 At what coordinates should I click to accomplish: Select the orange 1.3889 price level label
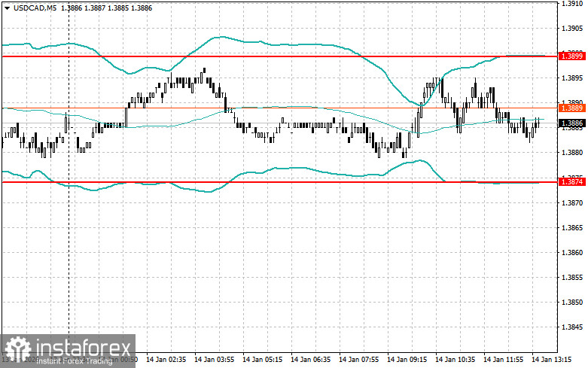click(572, 108)
